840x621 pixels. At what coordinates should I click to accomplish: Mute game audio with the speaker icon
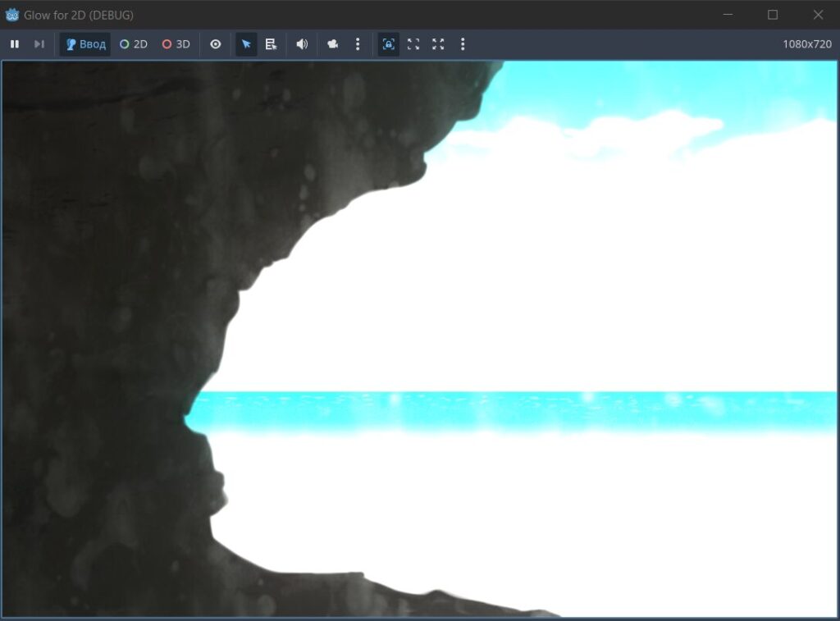coord(302,44)
